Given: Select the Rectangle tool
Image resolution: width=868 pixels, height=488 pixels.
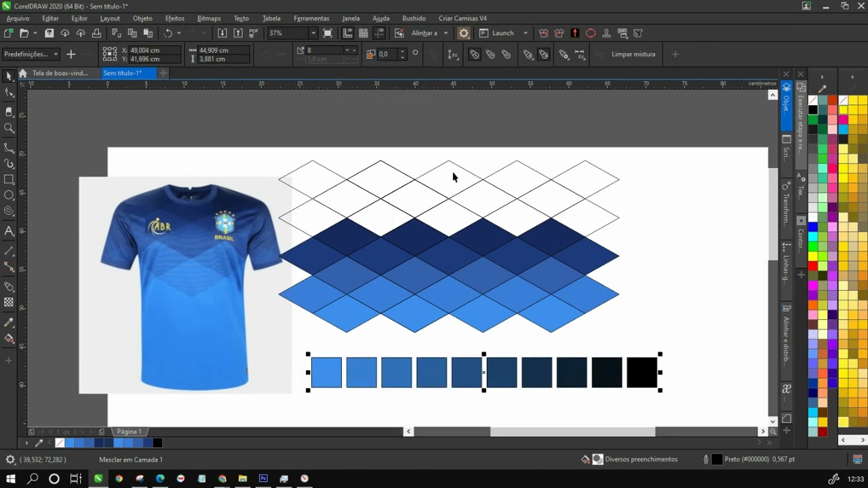Looking at the screenshot, I should (x=9, y=180).
